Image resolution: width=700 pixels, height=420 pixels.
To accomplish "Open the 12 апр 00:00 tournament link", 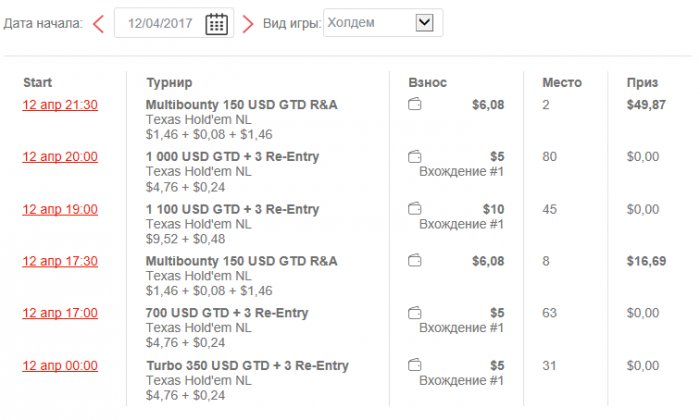I will [60, 365].
